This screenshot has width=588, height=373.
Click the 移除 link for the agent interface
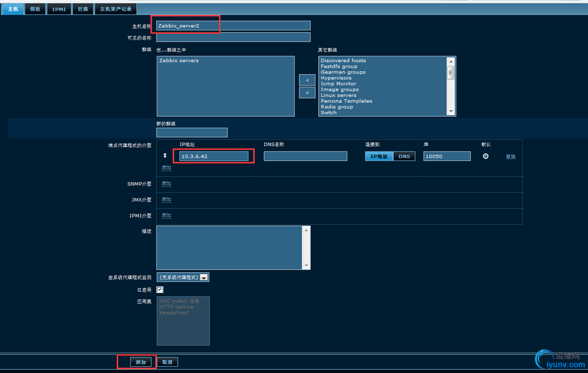(511, 156)
